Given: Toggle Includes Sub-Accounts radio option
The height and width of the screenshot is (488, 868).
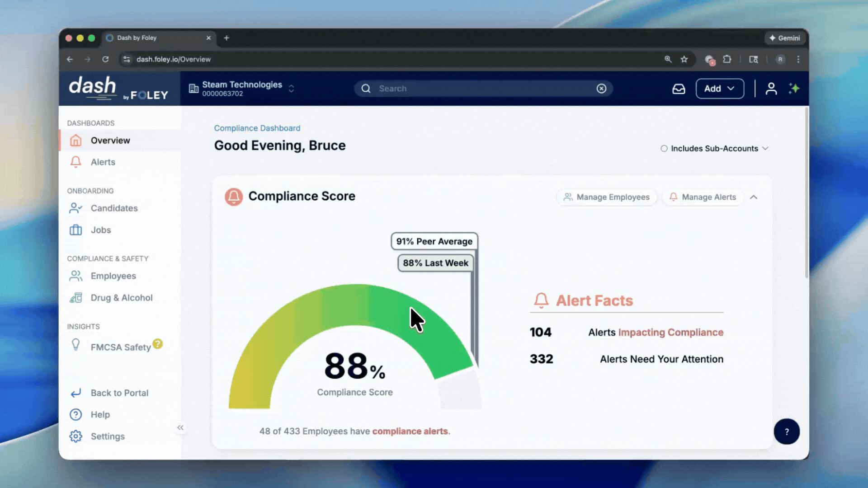Looking at the screenshot, I should pyautogui.click(x=664, y=149).
